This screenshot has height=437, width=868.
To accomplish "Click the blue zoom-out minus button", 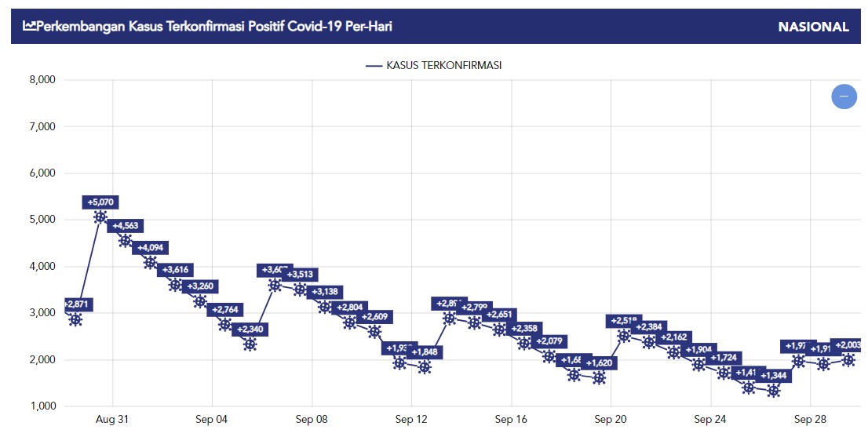I will point(844,97).
